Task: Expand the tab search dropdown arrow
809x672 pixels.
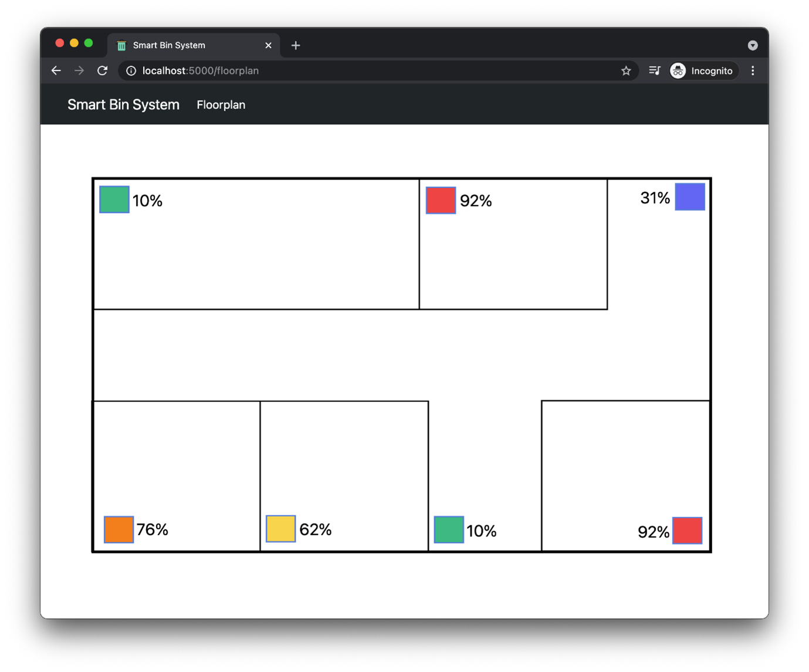Action: pos(753,45)
